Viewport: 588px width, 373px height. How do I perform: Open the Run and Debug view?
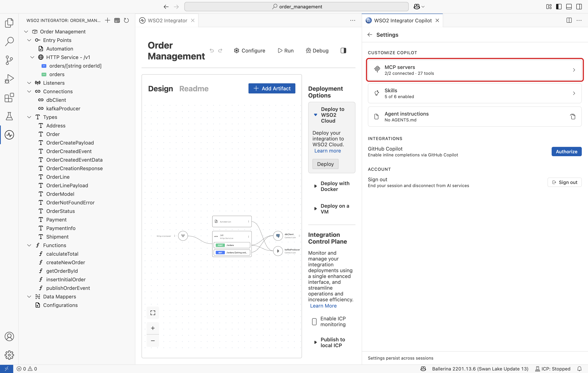[x=9, y=79]
